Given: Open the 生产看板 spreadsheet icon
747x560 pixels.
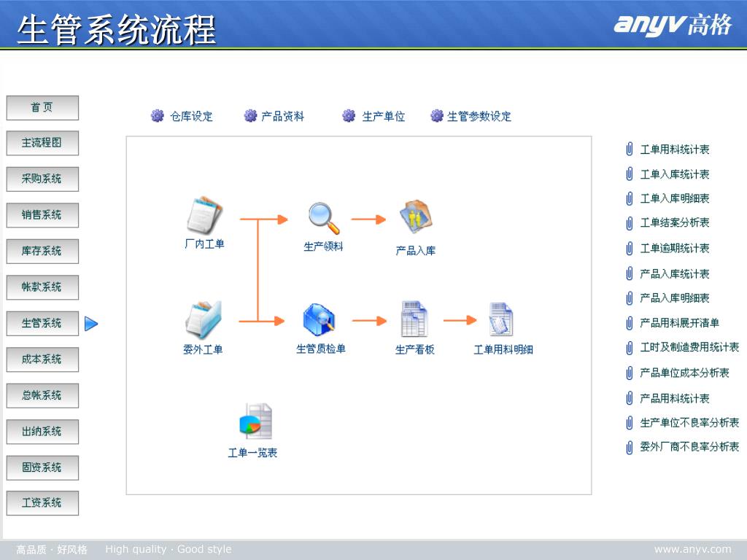Looking at the screenshot, I should (x=414, y=319).
